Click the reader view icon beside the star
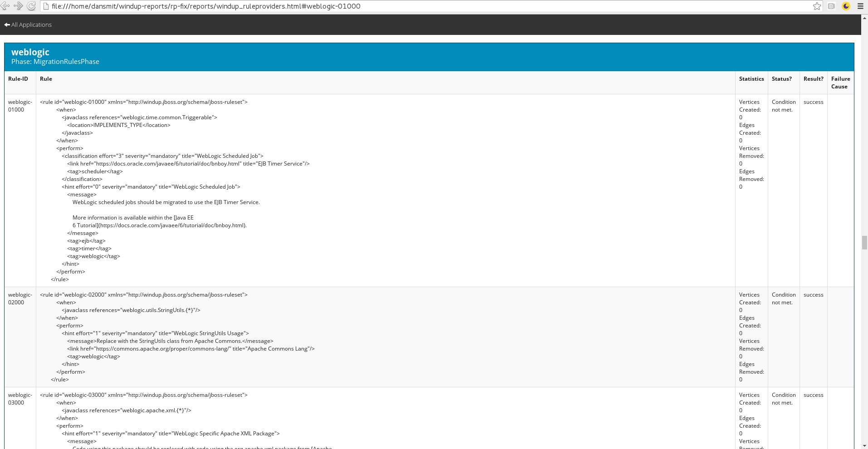Image resolution: width=868 pixels, height=449 pixels. 831,6
